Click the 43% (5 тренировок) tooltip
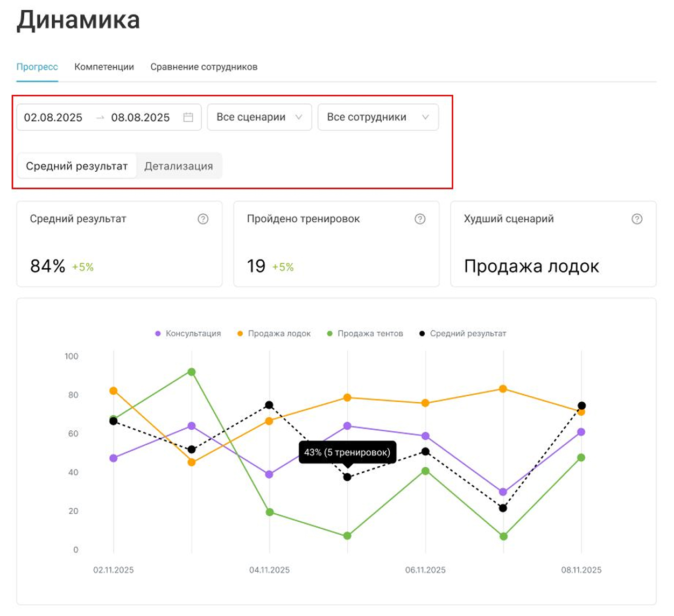Viewport: 674px width, 616px height. [x=347, y=452]
